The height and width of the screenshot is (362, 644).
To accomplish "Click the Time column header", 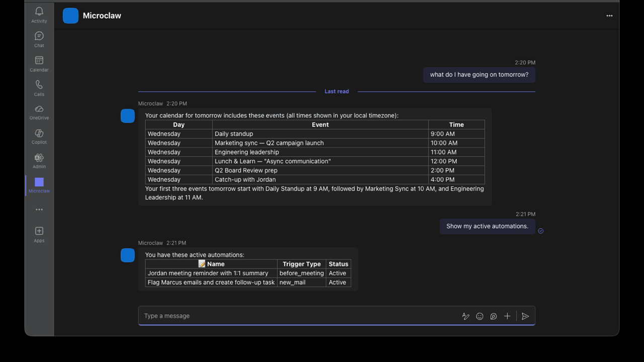I will [x=456, y=125].
